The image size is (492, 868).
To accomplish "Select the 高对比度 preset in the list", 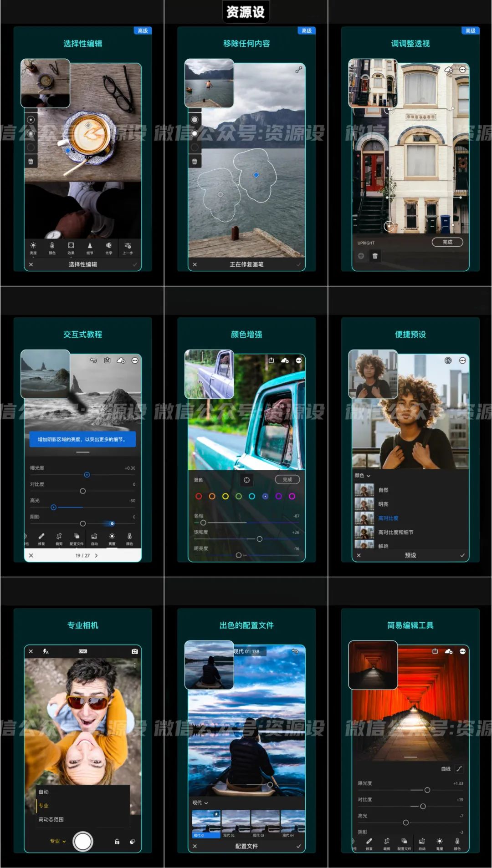I will coord(388,518).
